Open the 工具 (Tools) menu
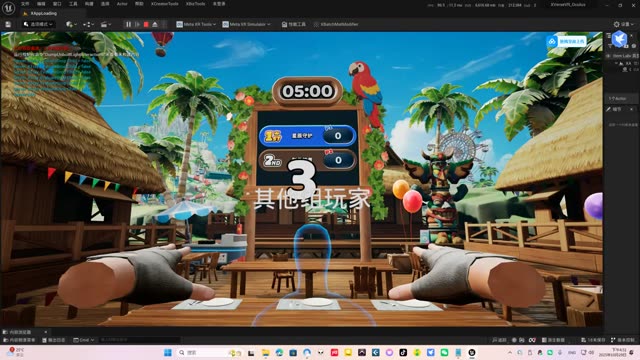This screenshot has height=360, width=640. point(73,4)
